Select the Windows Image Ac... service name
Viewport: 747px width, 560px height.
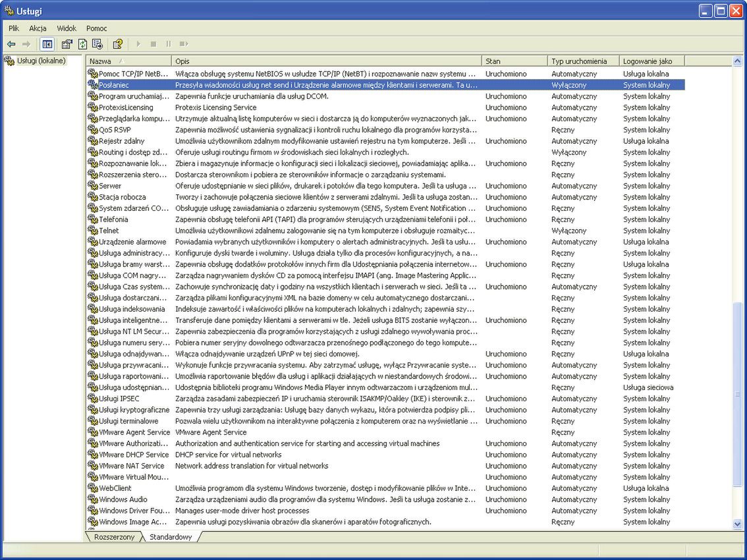133,522
